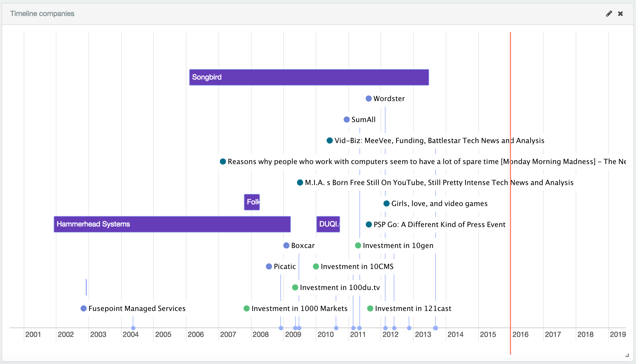The image size is (636, 364).
Task: Select the PSP Go press event marker
Action: [369, 224]
